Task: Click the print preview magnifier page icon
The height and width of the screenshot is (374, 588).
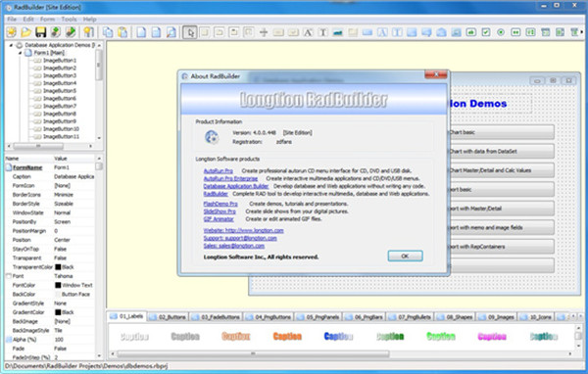Action: point(171,32)
